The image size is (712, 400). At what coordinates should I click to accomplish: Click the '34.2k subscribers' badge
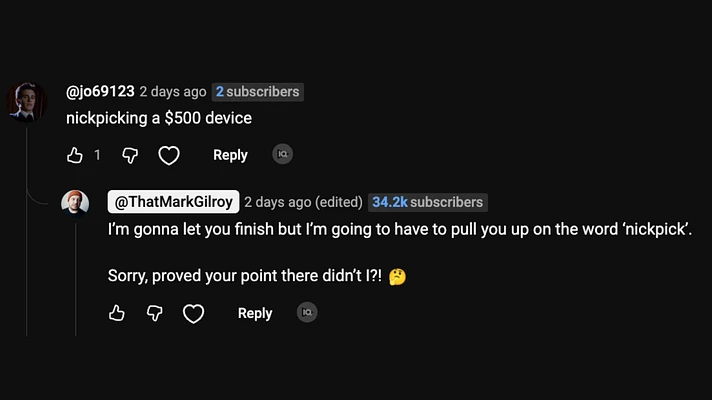[x=427, y=202]
